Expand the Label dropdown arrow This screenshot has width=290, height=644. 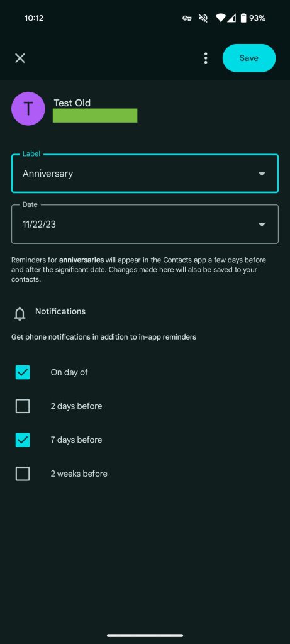click(262, 174)
